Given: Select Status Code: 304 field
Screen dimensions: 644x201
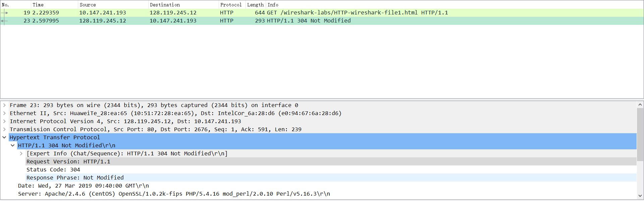Looking at the screenshot, I should [x=331, y=169].
